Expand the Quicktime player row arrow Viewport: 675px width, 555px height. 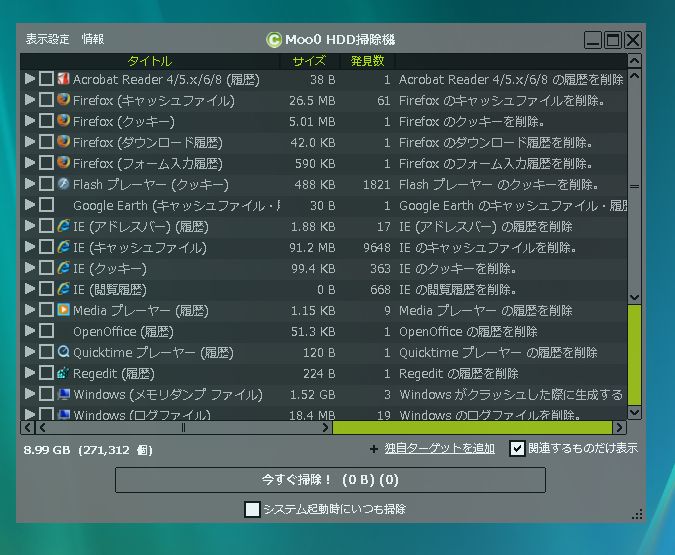[x=30, y=352]
